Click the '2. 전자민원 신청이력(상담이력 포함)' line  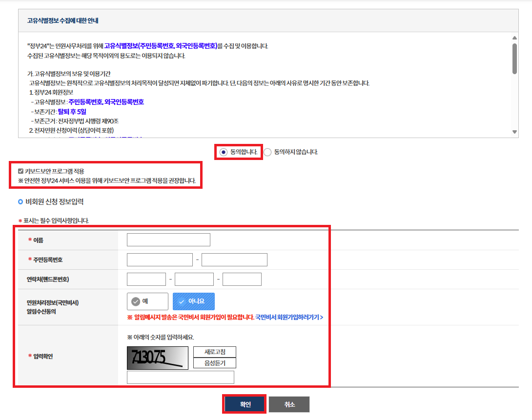(71, 131)
